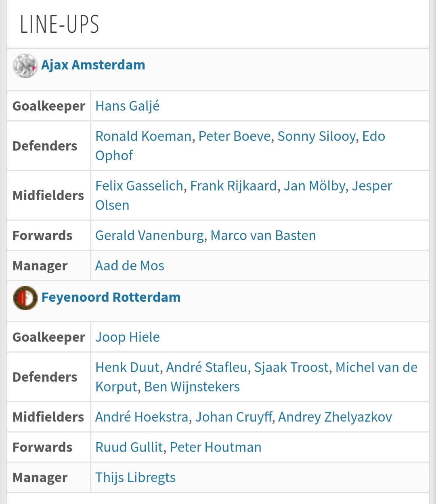Open goalkeeper Hans Galjé's profile
The height and width of the screenshot is (504, 436).
(x=128, y=106)
